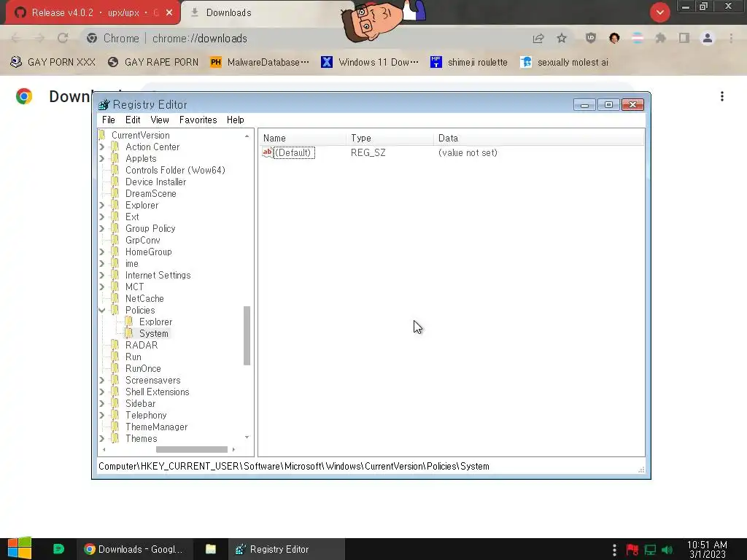
Task: Open the Windows 11 Dow bookmark
Action: point(370,63)
